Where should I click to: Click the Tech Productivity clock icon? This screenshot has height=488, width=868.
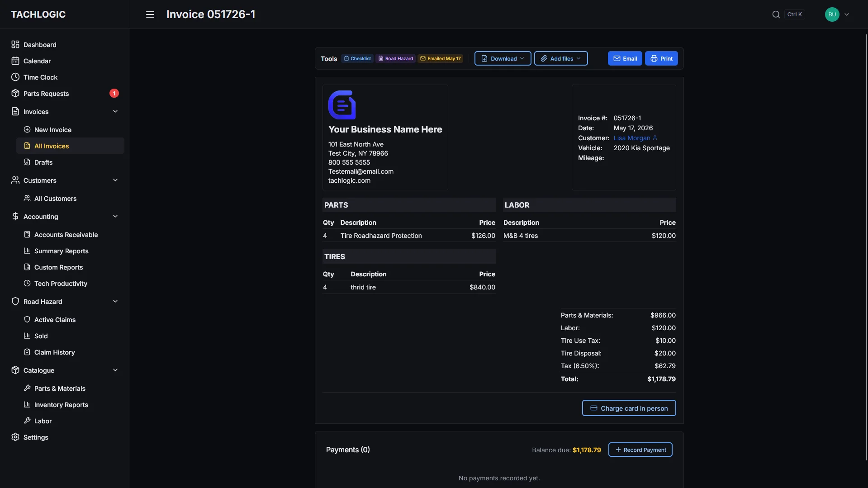point(27,283)
